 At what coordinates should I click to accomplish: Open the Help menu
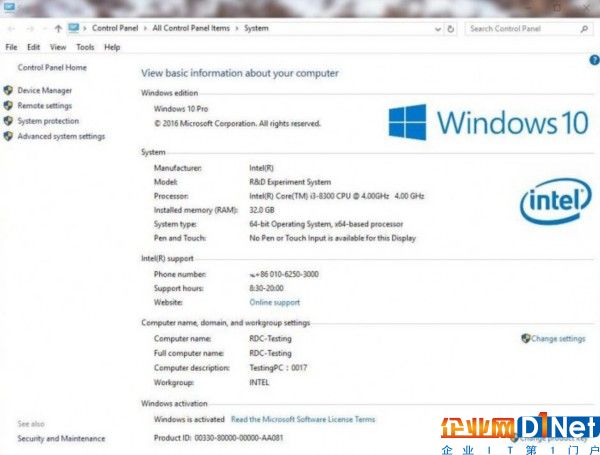112,47
